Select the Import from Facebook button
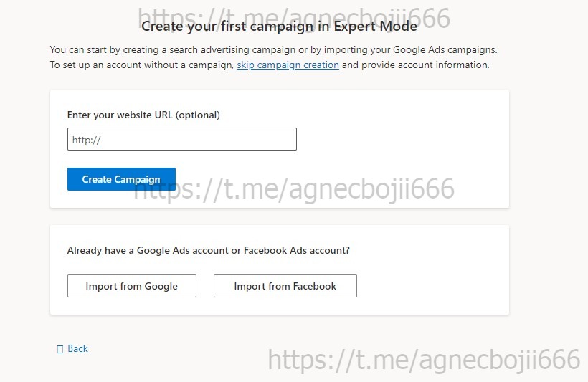Viewport: 588px width, 382px height. click(285, 286)
